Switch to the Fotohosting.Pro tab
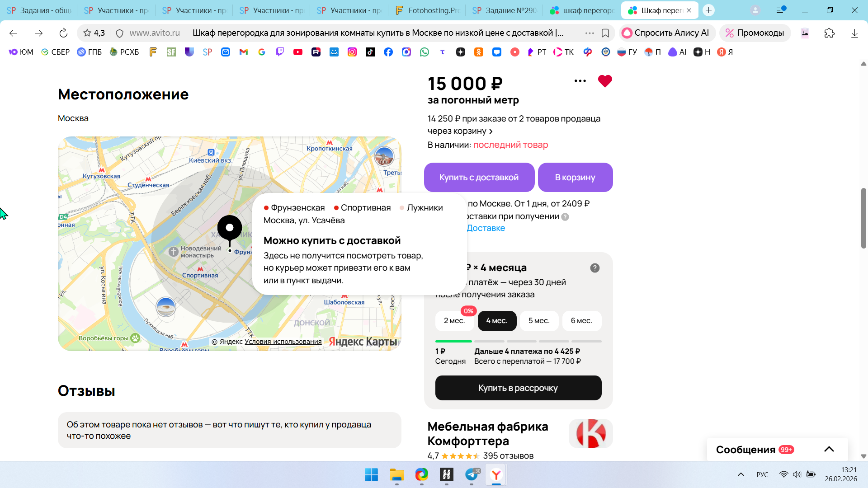This screenshot has height=488, width=868. coord(427,10)
